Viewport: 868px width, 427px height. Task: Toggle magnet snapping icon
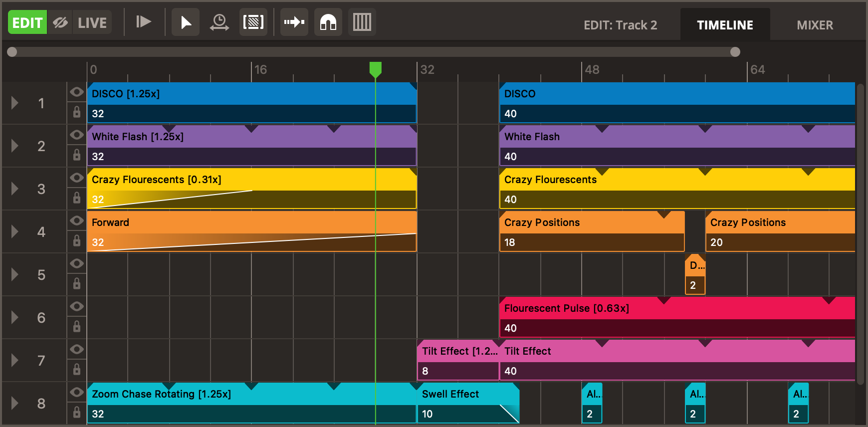328,22
